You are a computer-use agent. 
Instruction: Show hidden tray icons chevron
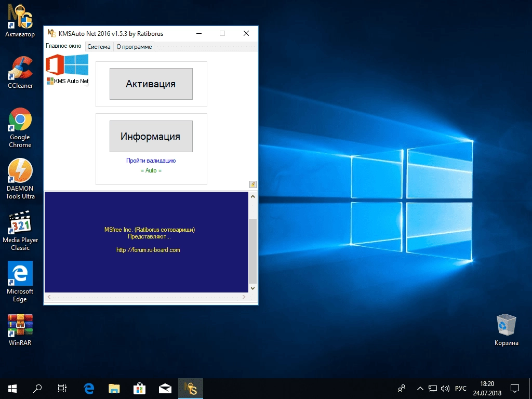pos(420,389)
